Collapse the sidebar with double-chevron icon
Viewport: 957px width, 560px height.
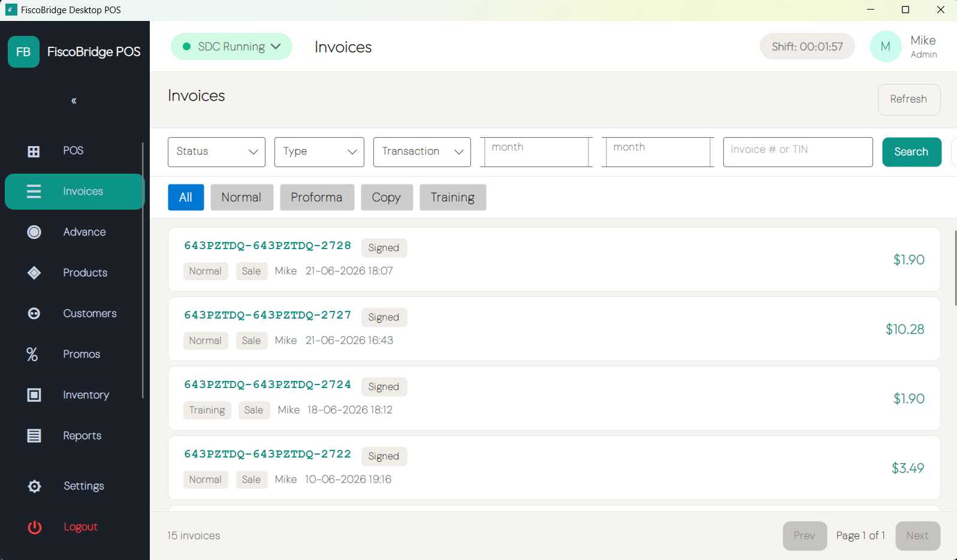point(74,101)
